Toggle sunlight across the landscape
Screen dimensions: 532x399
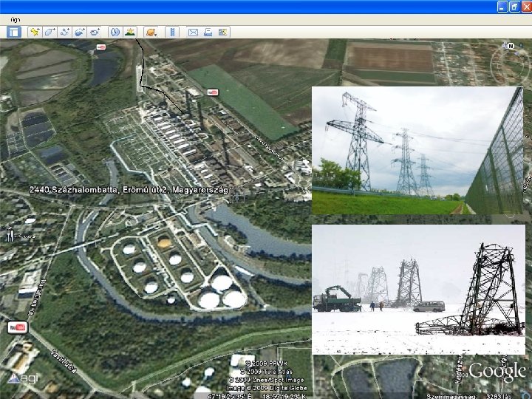pyautogui.click(x=130, y=32)
